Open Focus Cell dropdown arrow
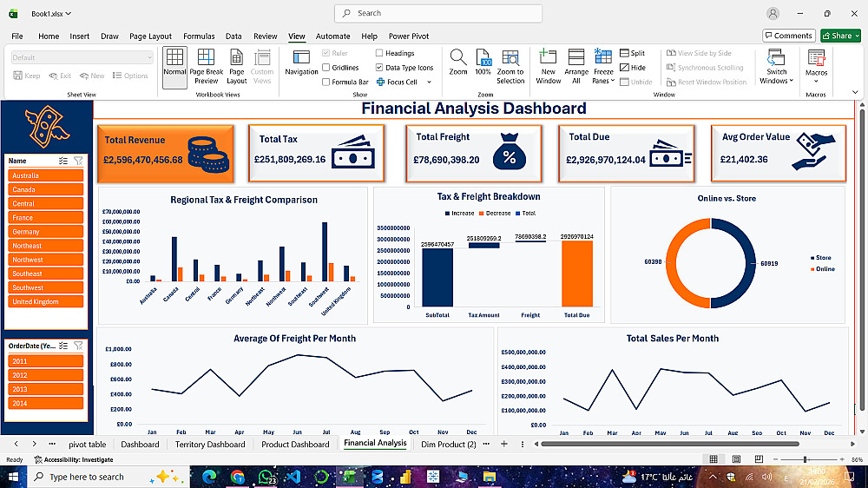The width and height of the screenshot is (868, 488). 429,82
